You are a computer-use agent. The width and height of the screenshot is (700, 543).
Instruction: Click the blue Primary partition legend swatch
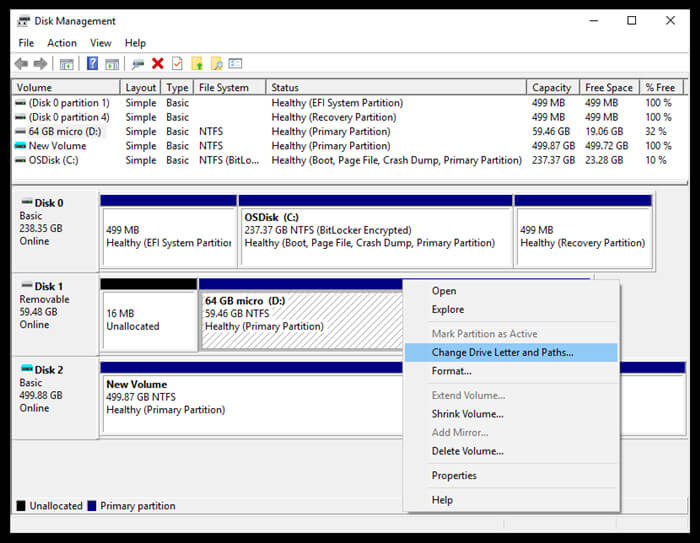[x=92, y=505]
